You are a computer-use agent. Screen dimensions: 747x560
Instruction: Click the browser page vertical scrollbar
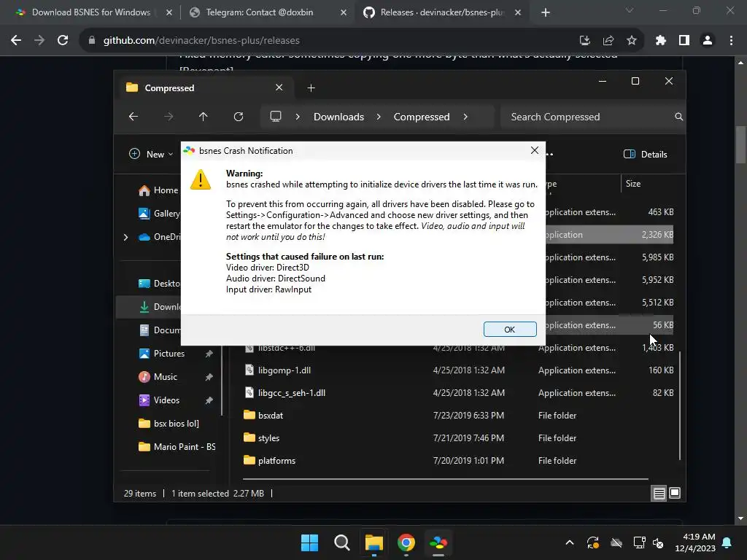pyautogui.click(x=740, y=145)
